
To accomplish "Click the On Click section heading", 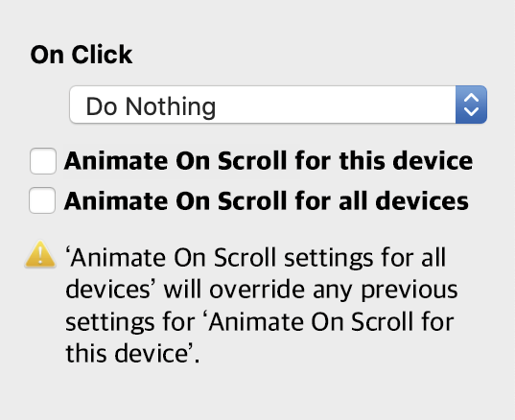I will pyautogui.click(x=82, y=55).
